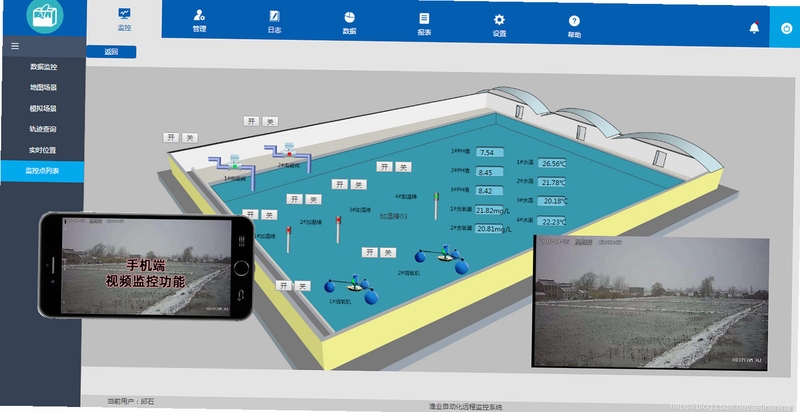The height and width of the screenshot is (412, 800).
Task: Turn off 1#增氧机 aerator with 关
Action: click(303, 286)
